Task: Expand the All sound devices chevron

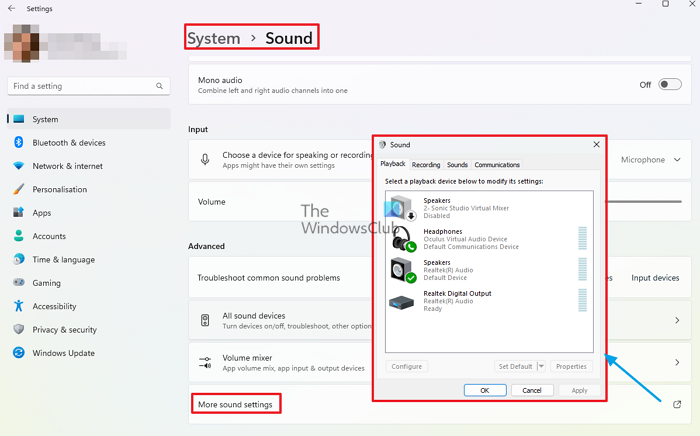Action: tap(677, 321)
